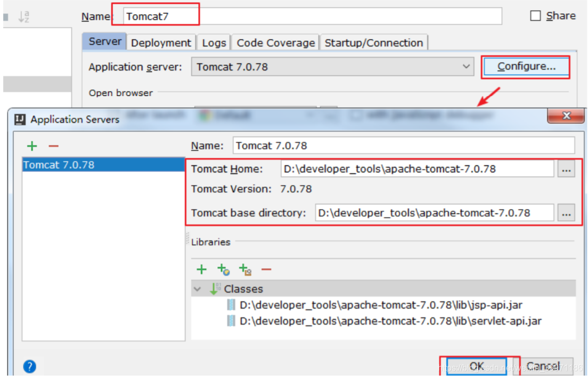Click the Tomcat base directory path field
The height and width of the screenshot is (378, 588).
[x=434, y=213]
